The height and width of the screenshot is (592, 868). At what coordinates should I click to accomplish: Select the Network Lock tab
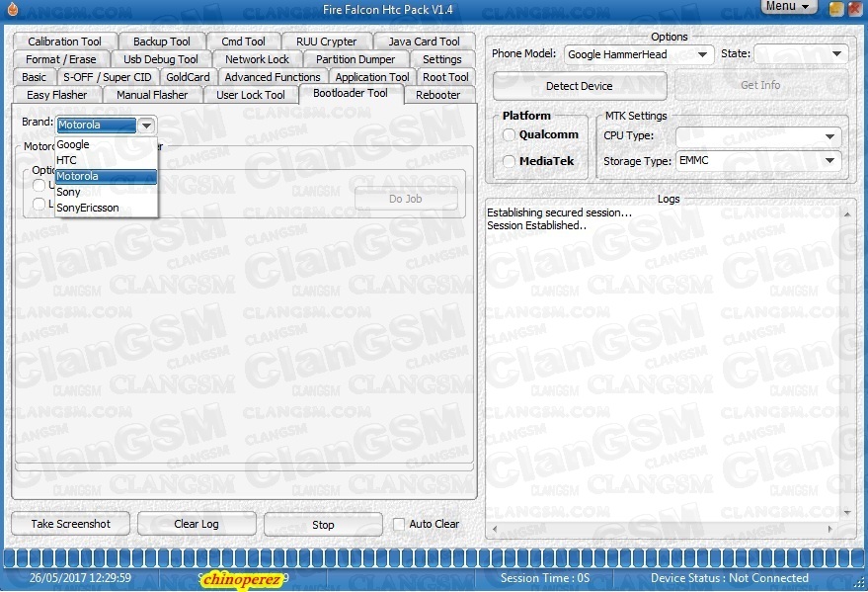pos(257,59)
